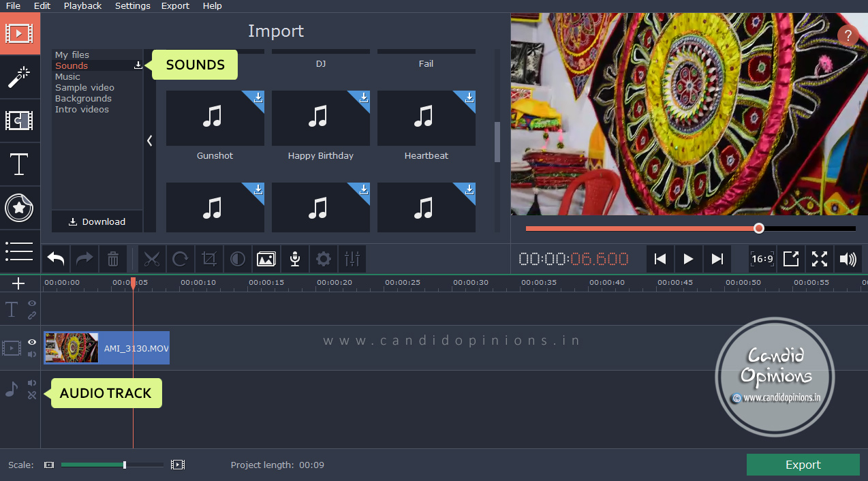Image resolution: width=868 pixels, height=481 pixels.
Task: Click the timeline zoom Scale slider
Action: 124,465
